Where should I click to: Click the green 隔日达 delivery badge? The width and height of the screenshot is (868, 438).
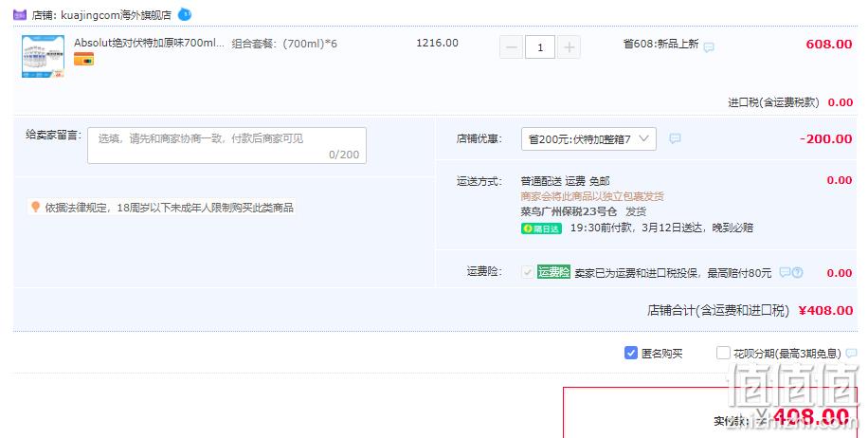541,228
